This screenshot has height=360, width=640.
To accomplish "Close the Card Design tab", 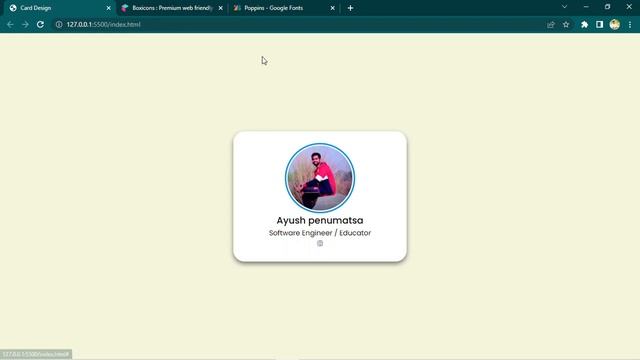I will click(109, 8).
